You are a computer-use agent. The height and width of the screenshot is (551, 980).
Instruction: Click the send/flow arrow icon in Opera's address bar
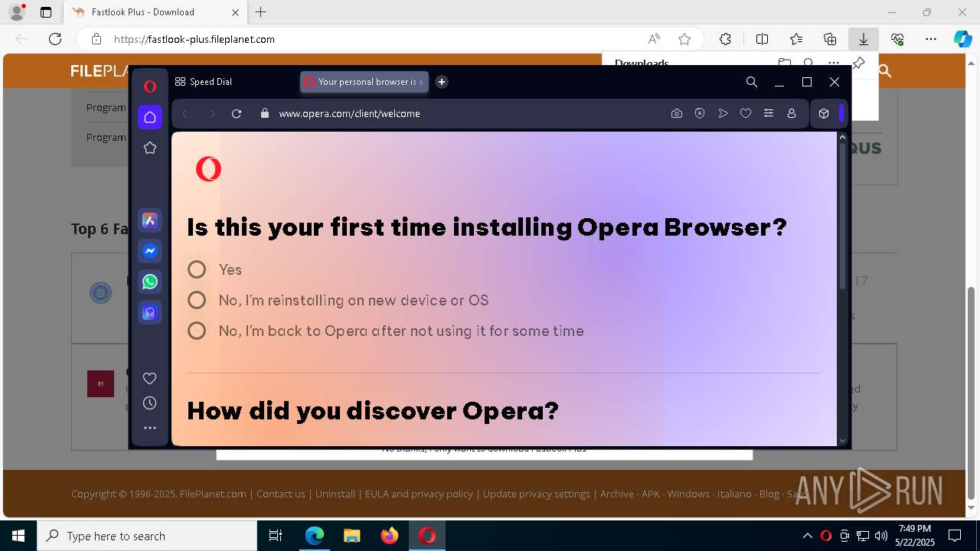click(723, 113)
